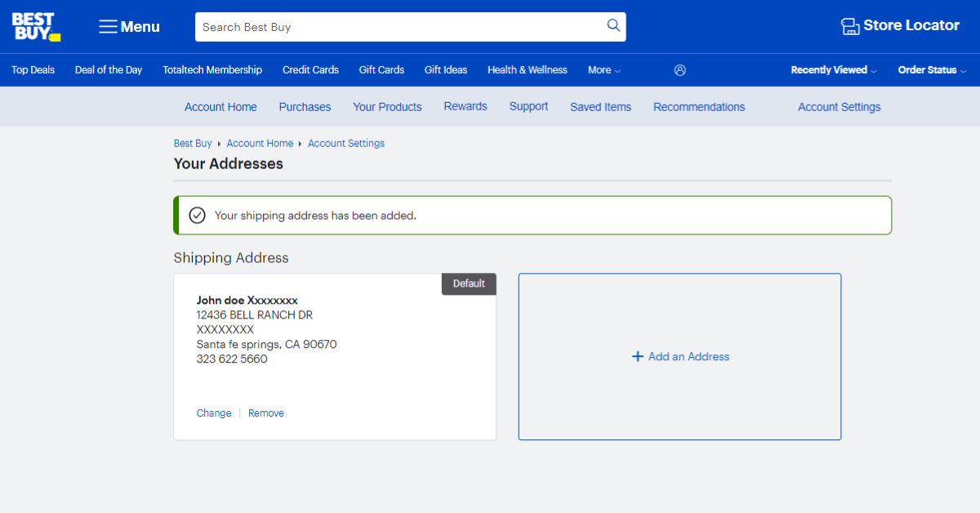This screenshot has width=980, height=513.
Task: Open the Rewards section
Action: click(x=465, y=106)
